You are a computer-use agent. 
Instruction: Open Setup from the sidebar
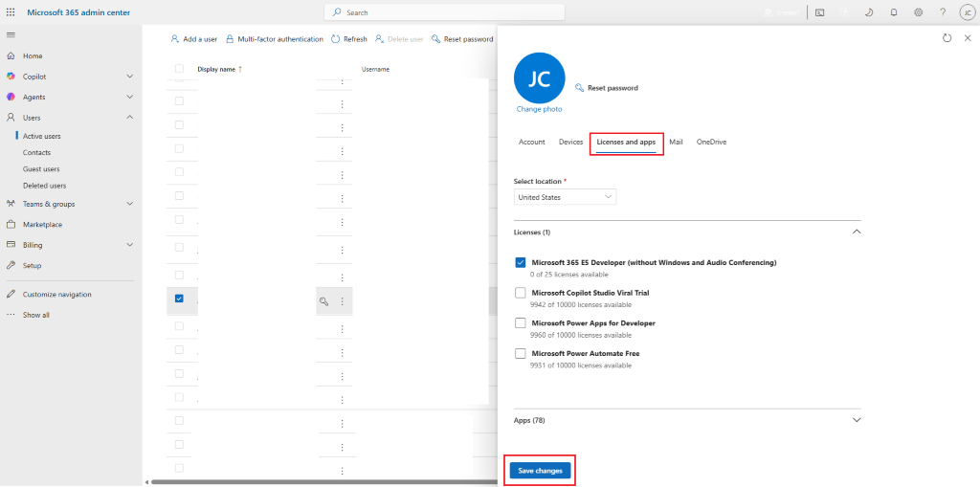[32, 265]
